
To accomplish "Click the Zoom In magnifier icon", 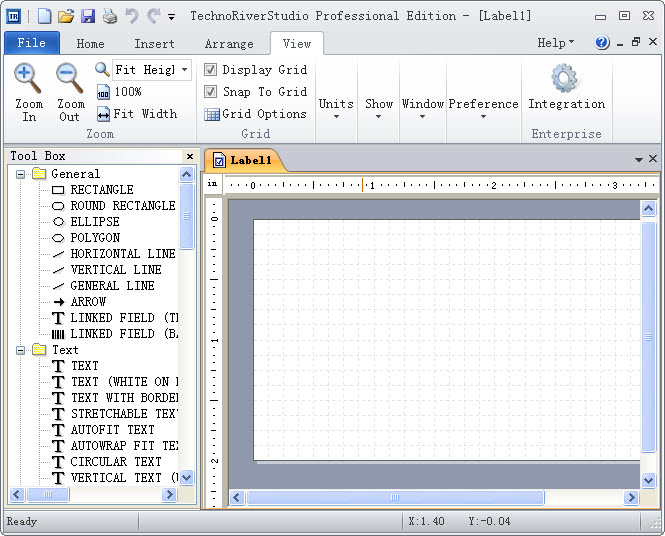I will tap(28, 78).
